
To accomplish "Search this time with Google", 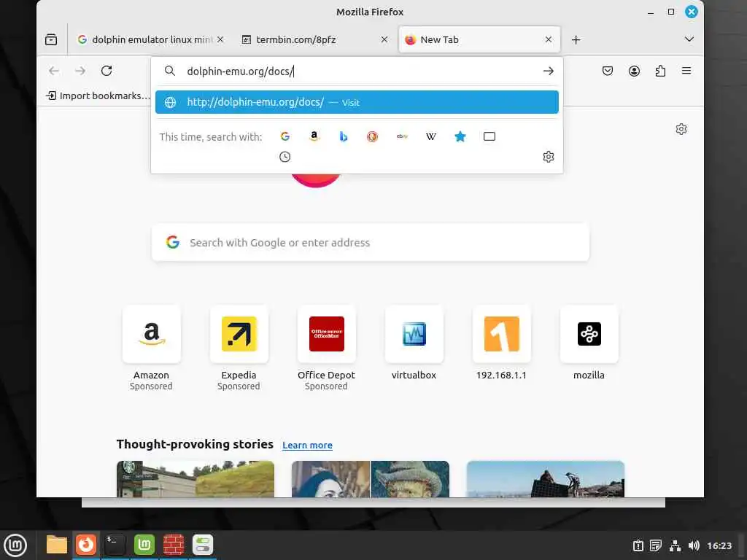I will (x=285, y=136).
